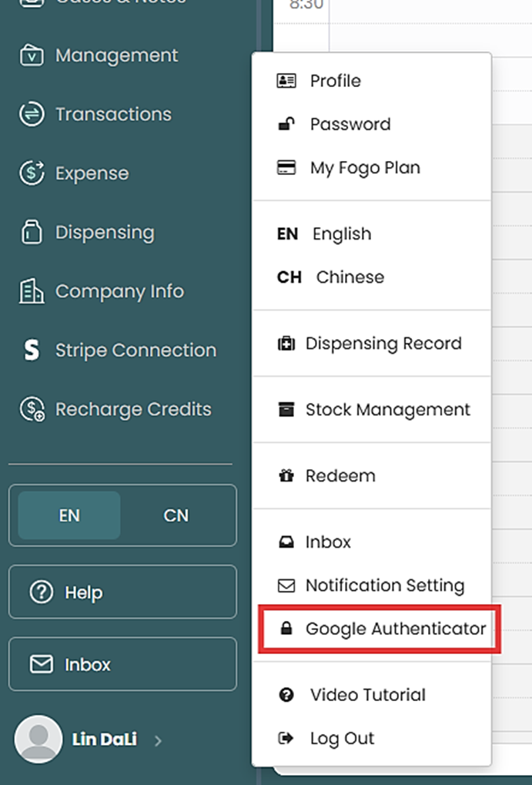Select My Fogo Plan menu entry

(x=364, y=168)
